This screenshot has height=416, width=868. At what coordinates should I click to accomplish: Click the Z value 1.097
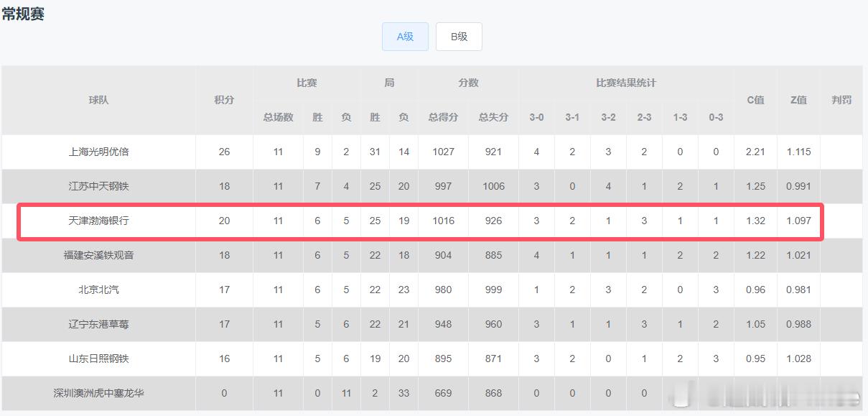pyautogui.click(x=798, y=221)
